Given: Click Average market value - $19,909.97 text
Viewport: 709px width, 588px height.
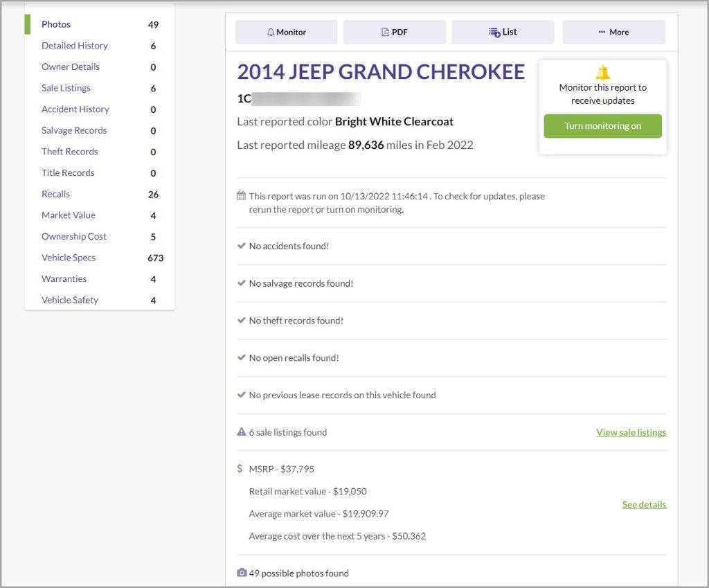Looking at the screenshot, I should [x=318, y=514].
